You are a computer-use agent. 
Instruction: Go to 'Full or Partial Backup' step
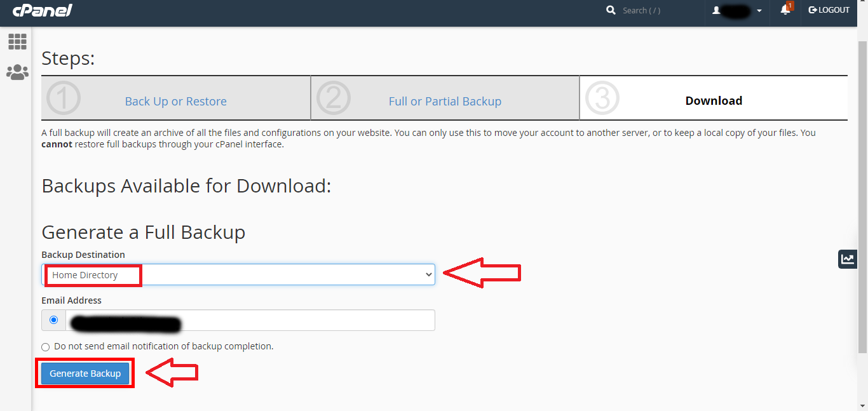tap(445, 102)
